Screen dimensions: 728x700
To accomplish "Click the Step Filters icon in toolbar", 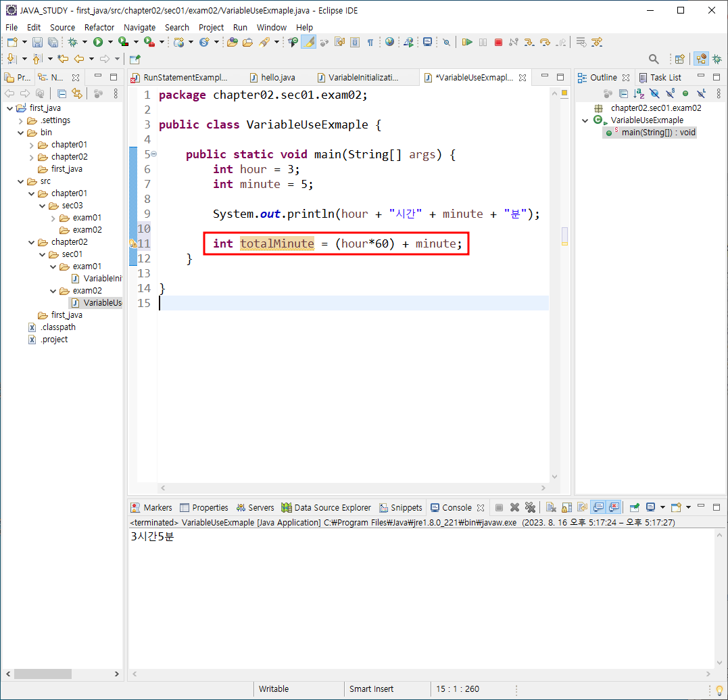I will click(597, 42).
